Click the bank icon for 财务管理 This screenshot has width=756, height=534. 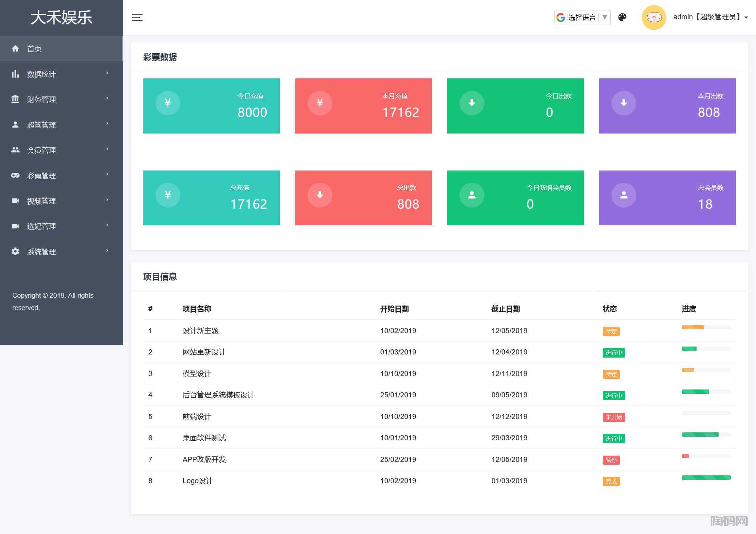[15, 99]
